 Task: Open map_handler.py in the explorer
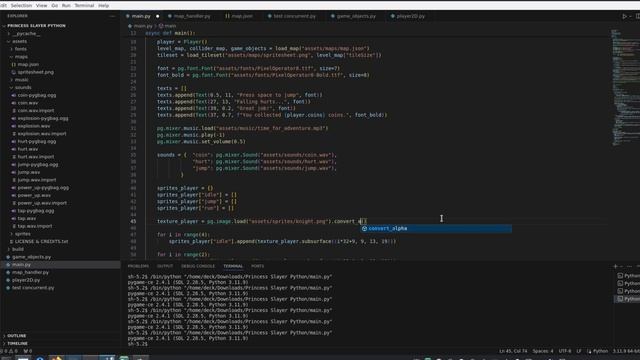coord(30,272)
